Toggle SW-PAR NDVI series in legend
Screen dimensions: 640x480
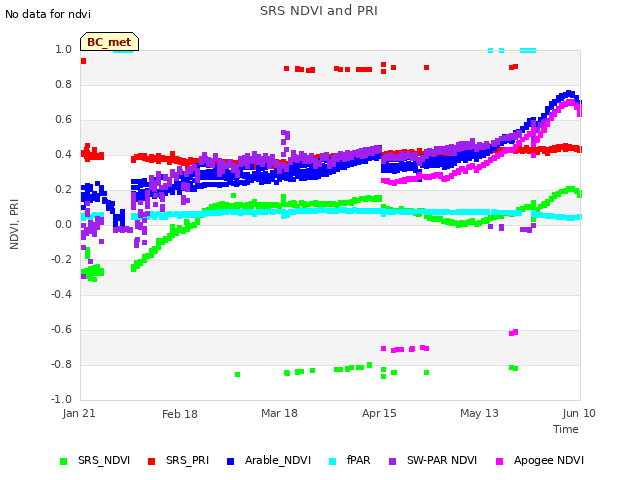tap(433, 460)
